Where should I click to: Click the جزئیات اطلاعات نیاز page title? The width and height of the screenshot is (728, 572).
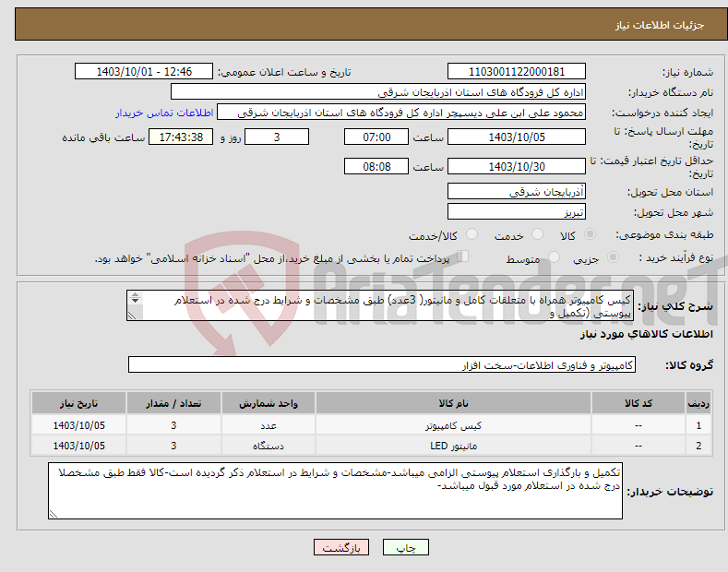pos(660,25)
